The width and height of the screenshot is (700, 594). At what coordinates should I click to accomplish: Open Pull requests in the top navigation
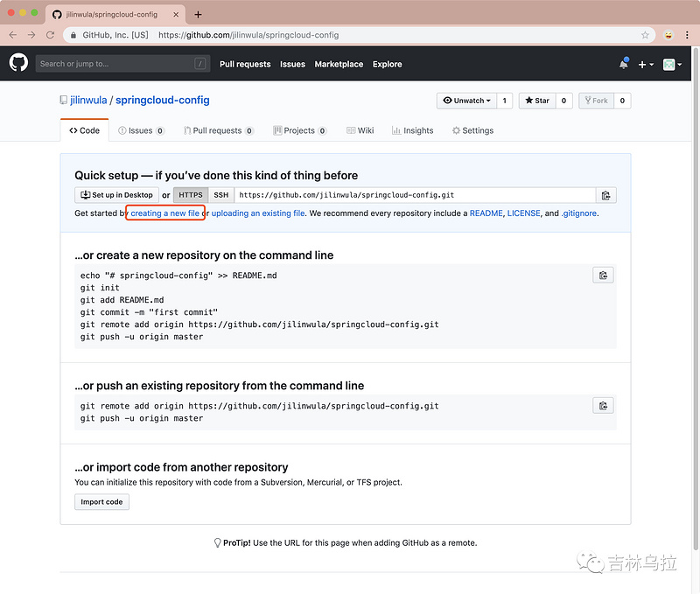pos(245,64)
